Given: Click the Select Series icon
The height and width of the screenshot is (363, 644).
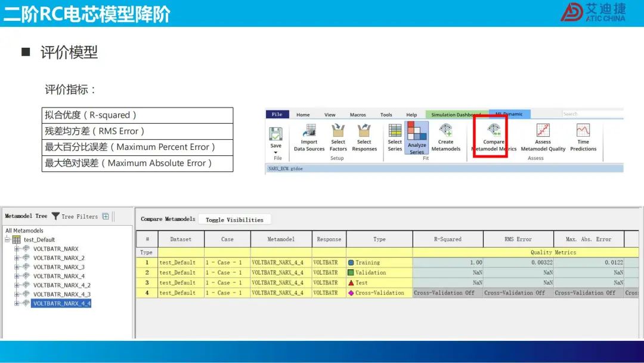Looking at the screenshot, I should 395,131.
